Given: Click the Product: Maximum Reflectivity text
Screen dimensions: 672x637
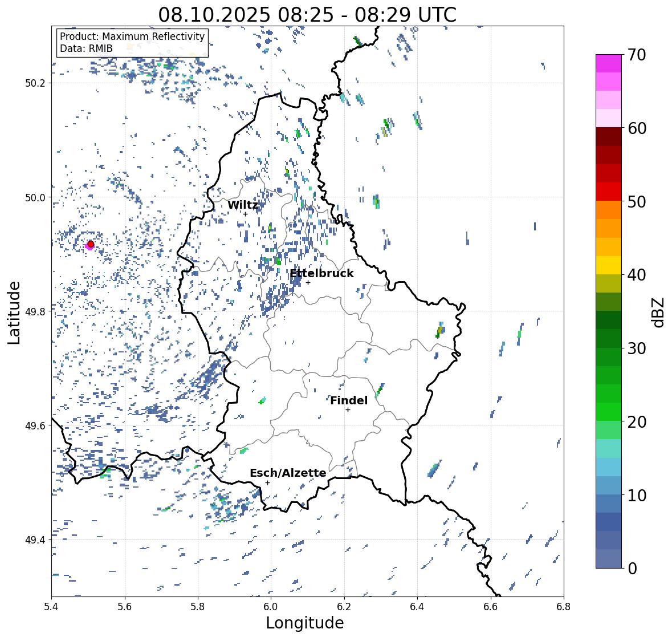Looking at the screenshot, I should [132, 36].
